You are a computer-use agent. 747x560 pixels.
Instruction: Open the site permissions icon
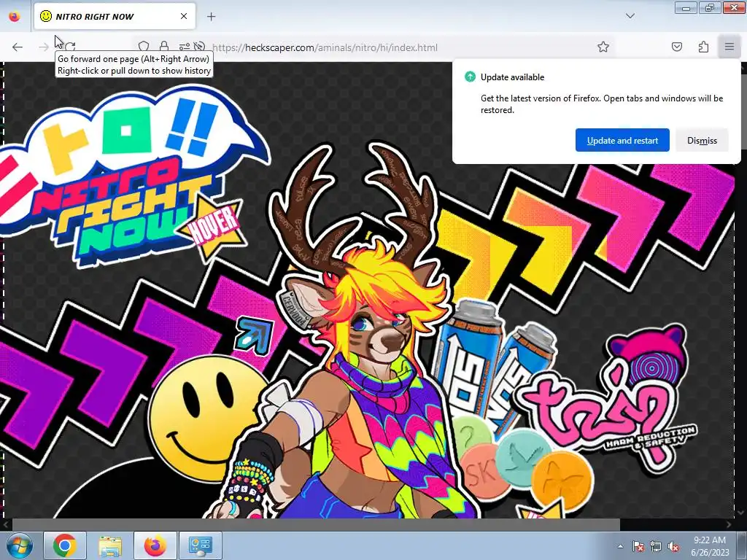[184, 47]
